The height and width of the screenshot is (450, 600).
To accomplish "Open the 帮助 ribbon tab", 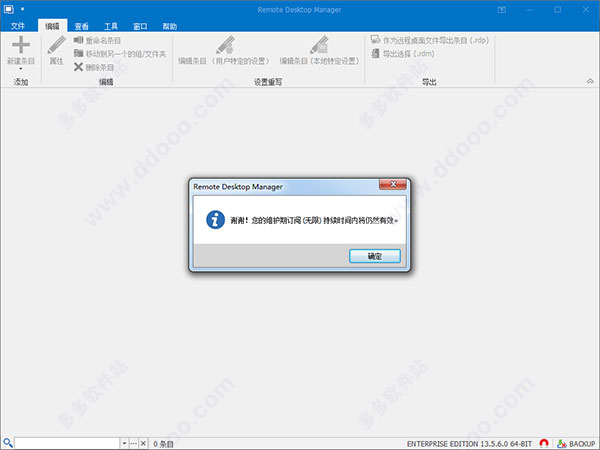I will (170, 26).
